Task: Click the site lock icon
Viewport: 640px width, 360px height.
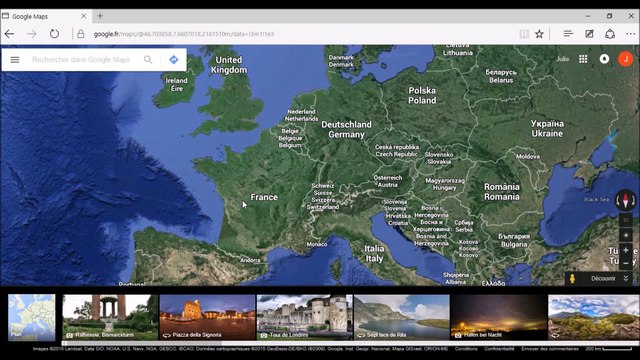Action: click(81, 34)
